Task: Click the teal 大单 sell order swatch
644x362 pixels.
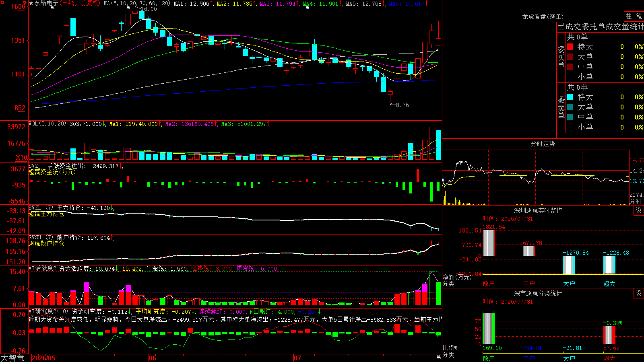Action: [570, 107]
